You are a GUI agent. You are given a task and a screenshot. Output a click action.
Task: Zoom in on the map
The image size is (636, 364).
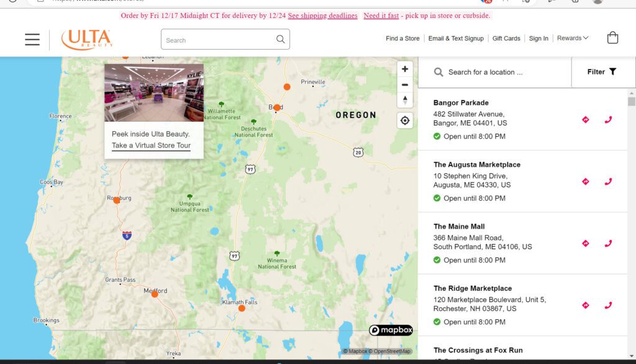pyautogui.click(x=405, y=69)
